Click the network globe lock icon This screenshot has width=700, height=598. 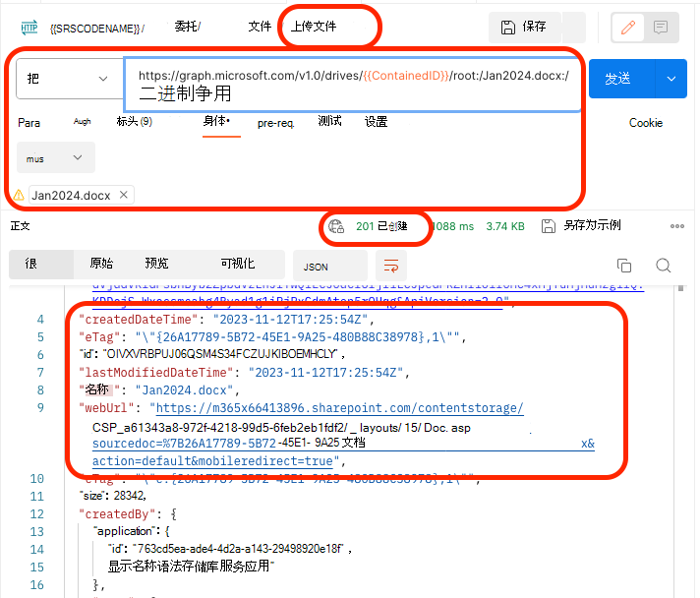click(x=336, y=226)
